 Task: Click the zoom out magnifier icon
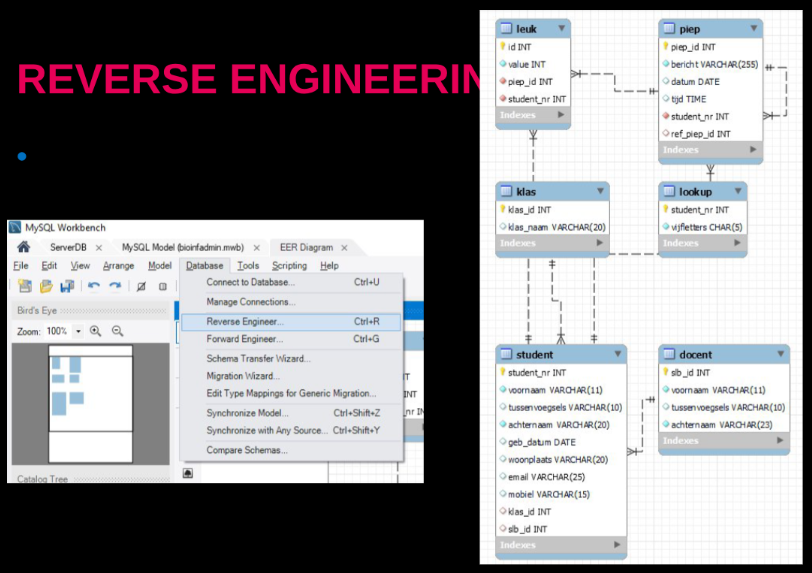[x=118, y=331]
